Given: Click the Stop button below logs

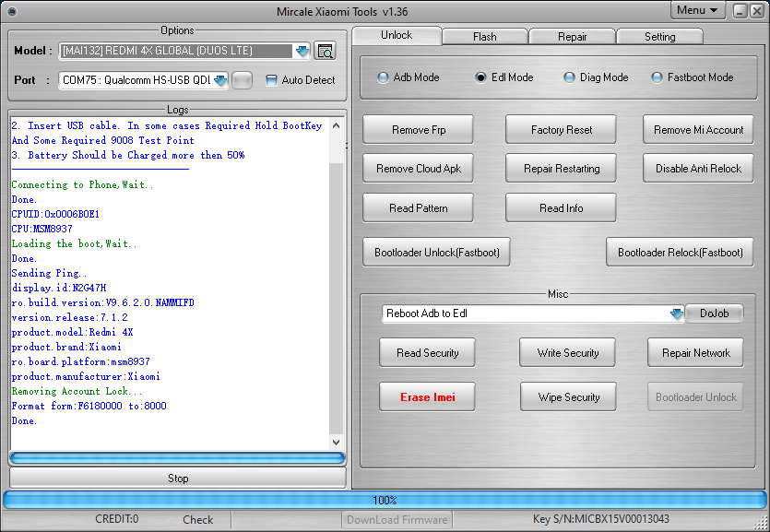Looking at the screenshot, I should click(178, 478).
